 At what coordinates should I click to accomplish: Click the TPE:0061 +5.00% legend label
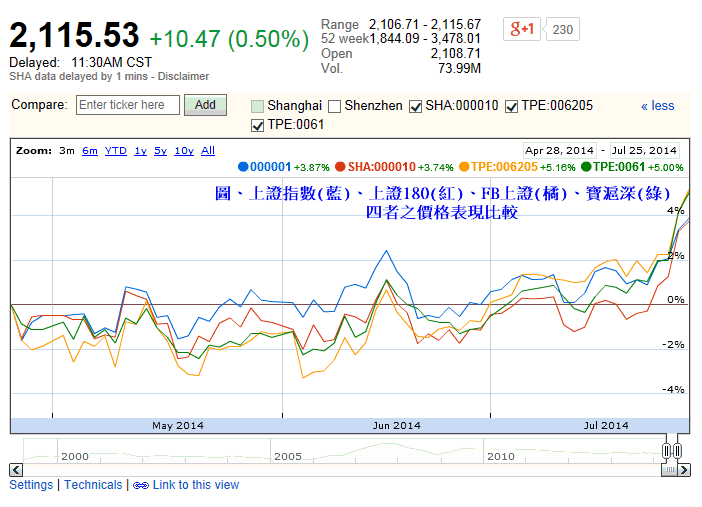point(638,167)
